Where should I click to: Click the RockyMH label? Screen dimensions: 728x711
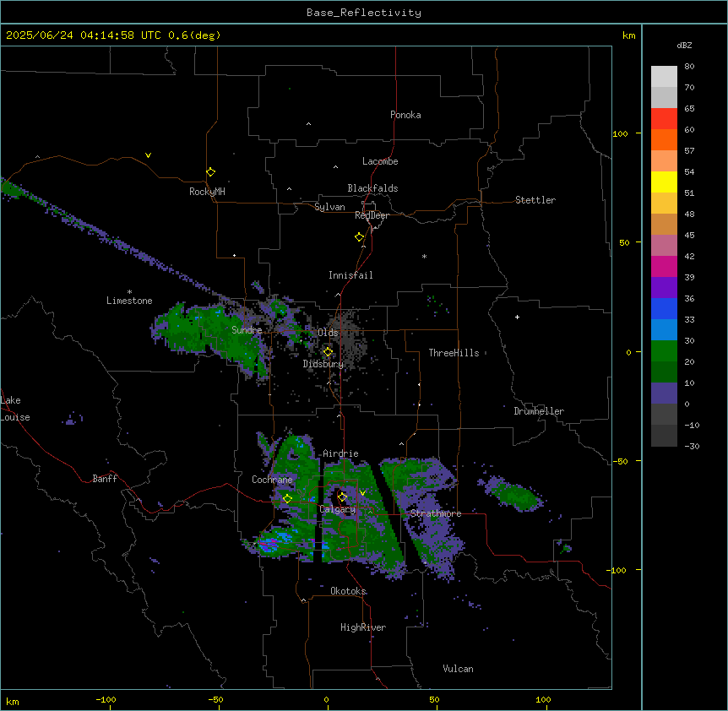pyautogui.click(x=207, y=192)
